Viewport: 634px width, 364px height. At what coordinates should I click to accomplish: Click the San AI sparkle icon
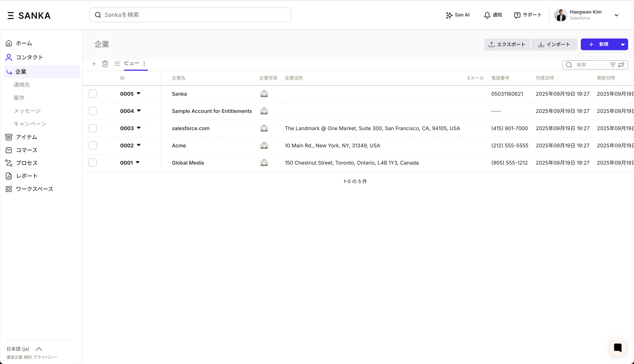point(449,15)
